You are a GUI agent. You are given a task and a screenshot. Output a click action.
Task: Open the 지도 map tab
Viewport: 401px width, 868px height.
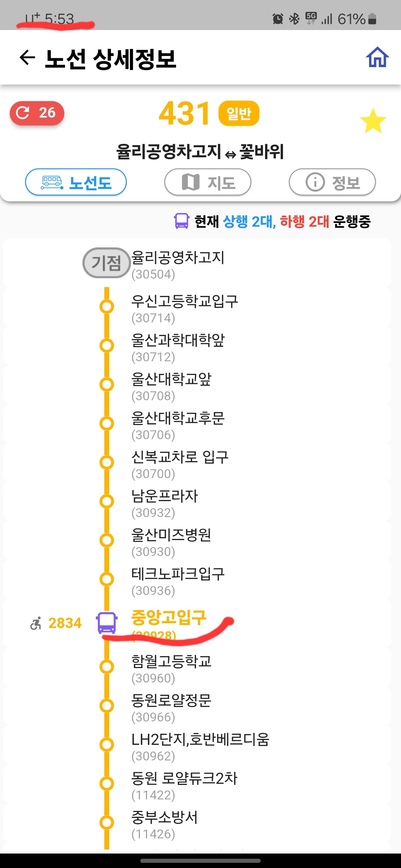tap(208, 182)
